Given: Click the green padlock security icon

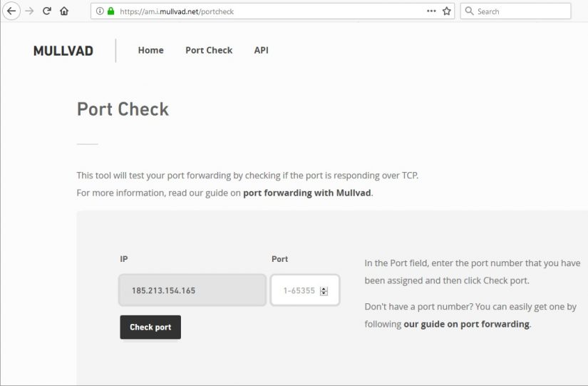Looking at the screenshot, I should click(x=110, y=11).
